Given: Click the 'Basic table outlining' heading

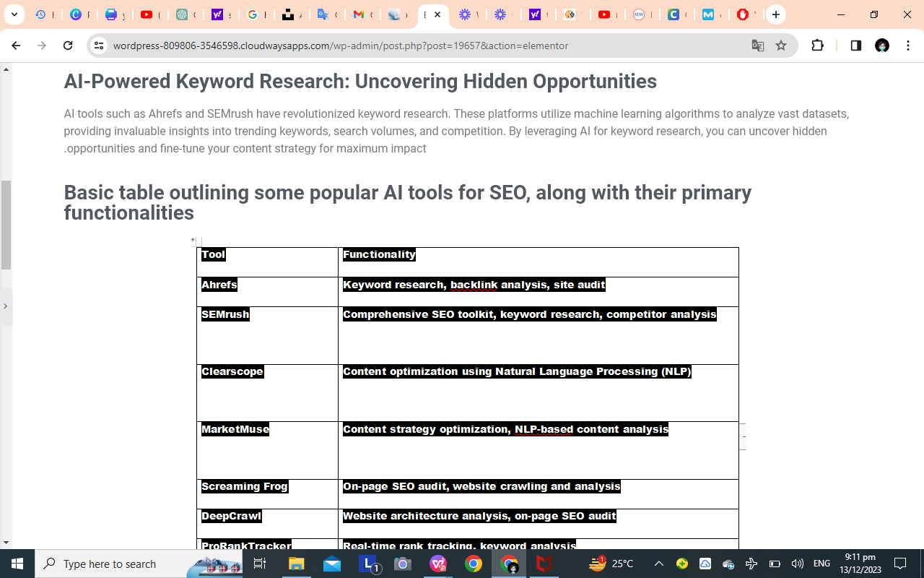Looking at the screenshot, I should pos(408,202).
